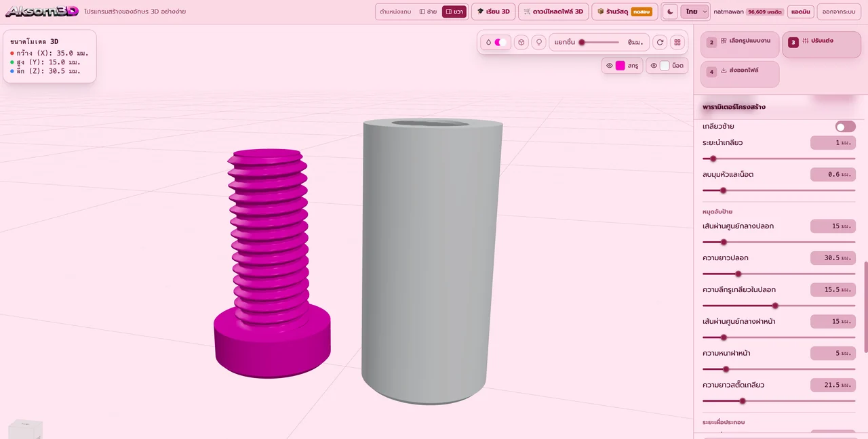Edit the ความหนาฝาหน้า value field
This screenshot has height=439, width=868.
pyautogui.click(x=833, y=354)
